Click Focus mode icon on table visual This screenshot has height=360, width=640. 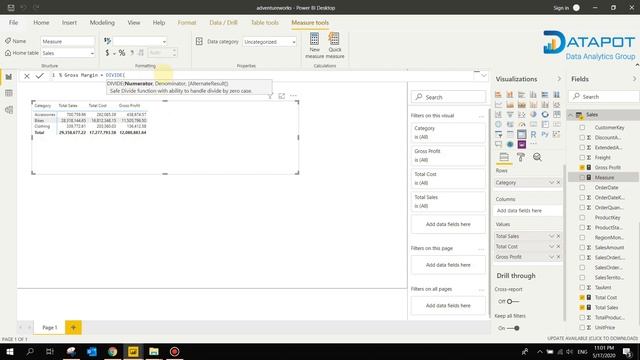coord(282,96)
